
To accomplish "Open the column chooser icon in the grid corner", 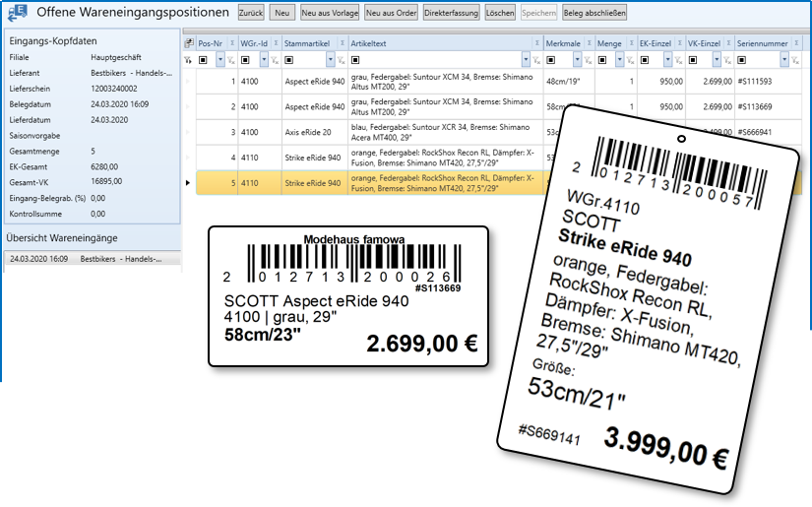I will pyautogui.click(x=189, y=43).
